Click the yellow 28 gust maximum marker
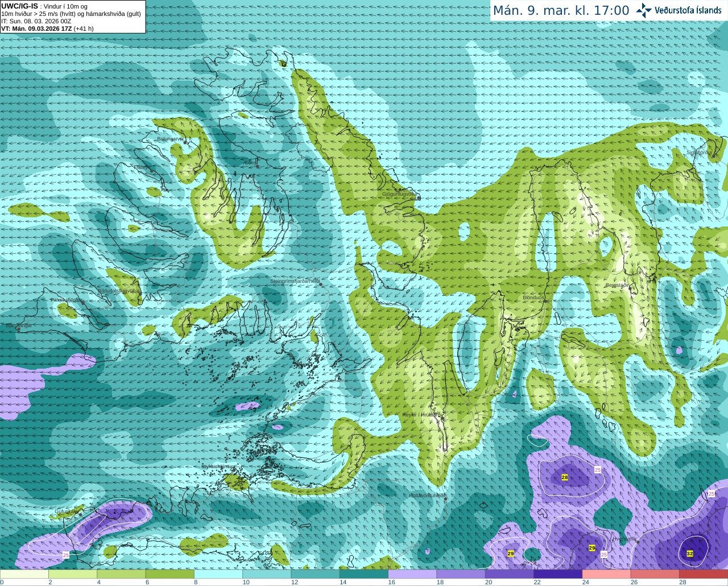Viewport: 728px width, 586px height. click(x=565, y=477)
